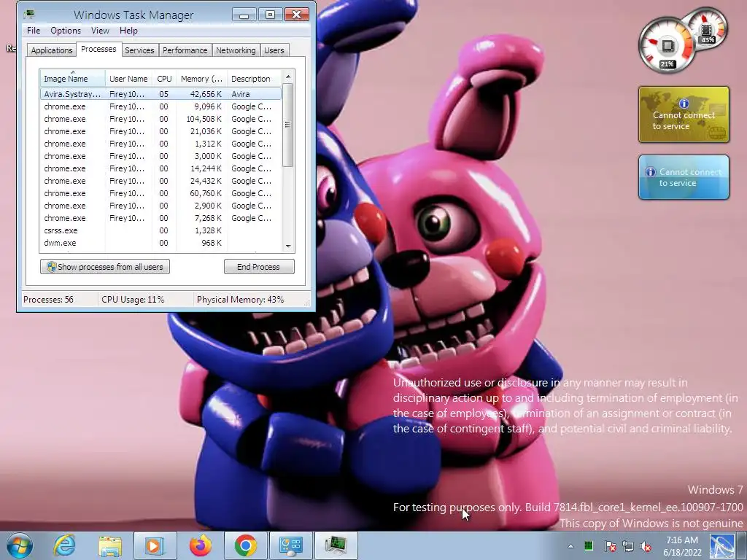Image resolution: width=747 pixels, height=560 pixels.
Task: Select the chrome.exe row using 7,268 K
Action: click(161, 218)
